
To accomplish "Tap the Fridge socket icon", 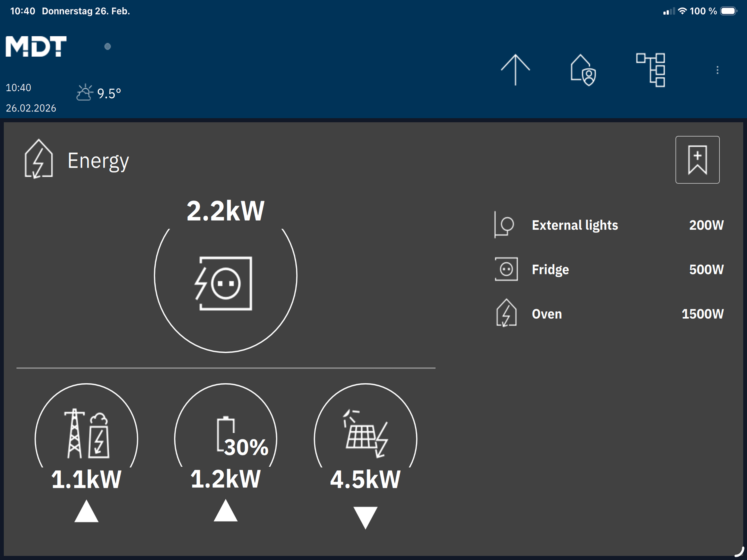I will tap(506, 269).
